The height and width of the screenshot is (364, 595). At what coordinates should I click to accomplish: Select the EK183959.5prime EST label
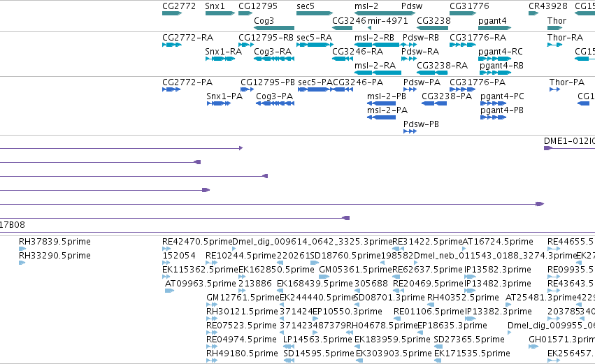pyautogui.click(x=392, y=340)
